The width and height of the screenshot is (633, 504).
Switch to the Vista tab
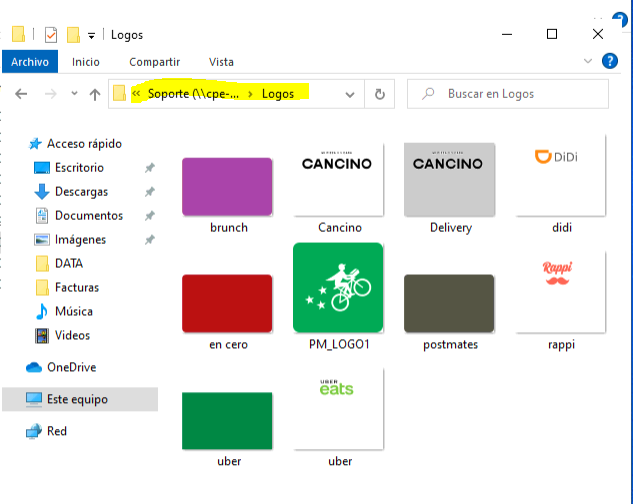221,62
